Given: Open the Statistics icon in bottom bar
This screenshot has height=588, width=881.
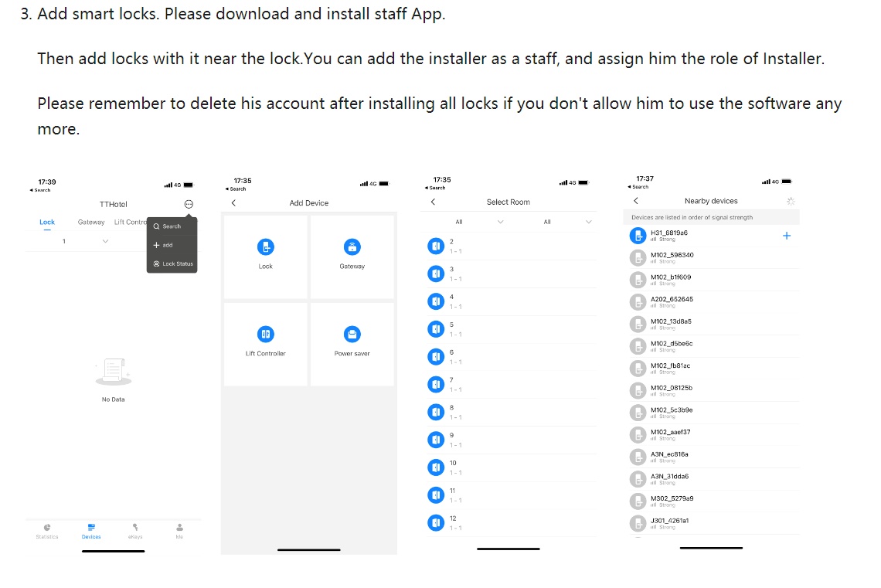Looking at the screenshot, I should (x=47, y=529).
